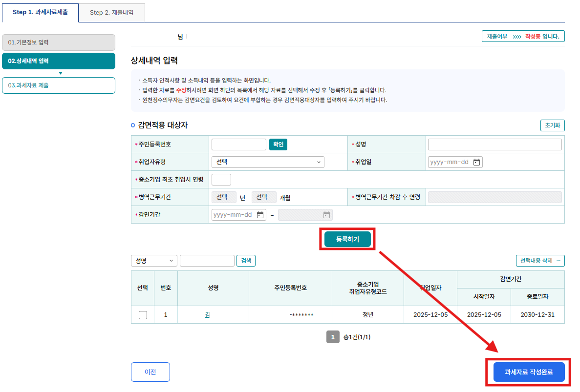Reset the form with 초기화 button

(x=552, y=125)
